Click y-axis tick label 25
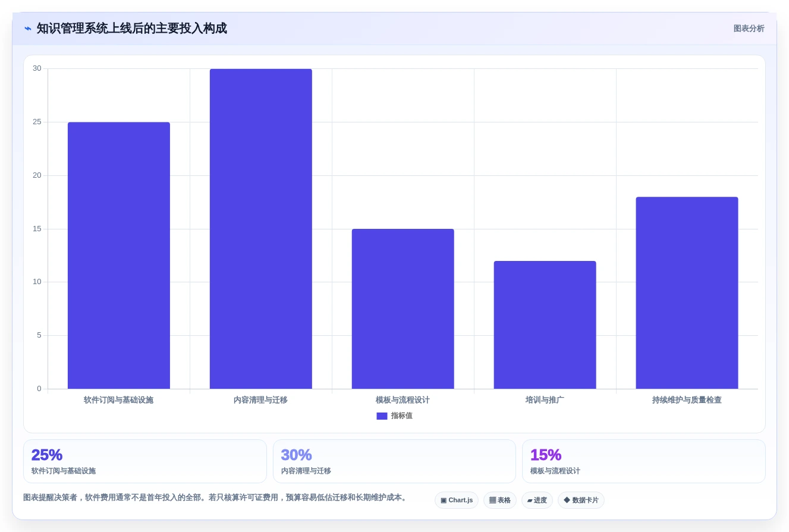The height and width of the screenshot is (532, 789). (x=37, y=122)
